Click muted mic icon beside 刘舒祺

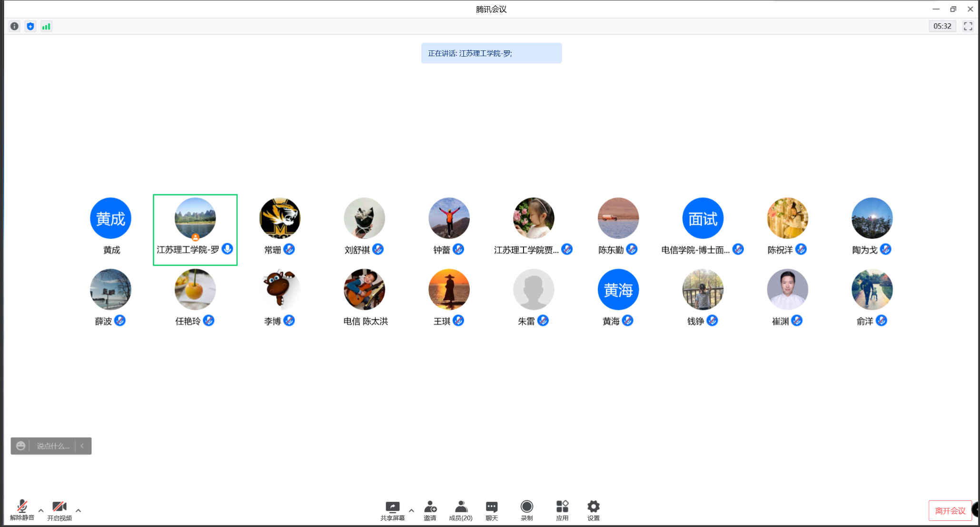[x=378, y=249]
